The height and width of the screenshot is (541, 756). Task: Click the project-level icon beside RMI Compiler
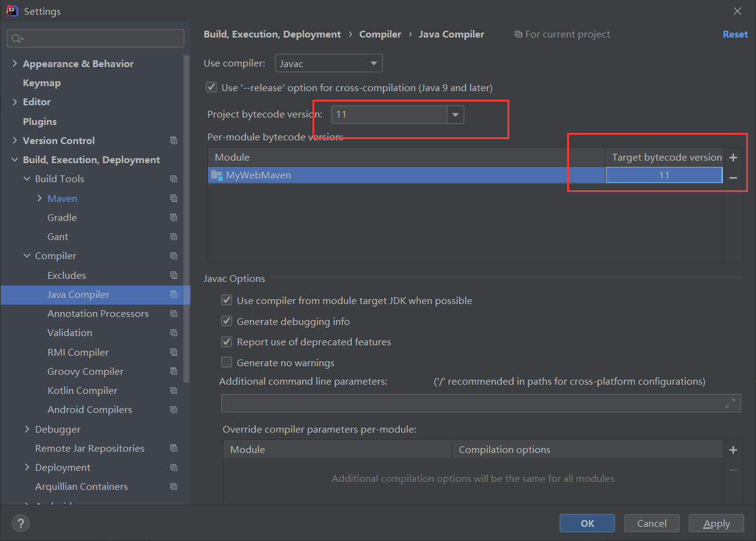[x=173, y=352]
